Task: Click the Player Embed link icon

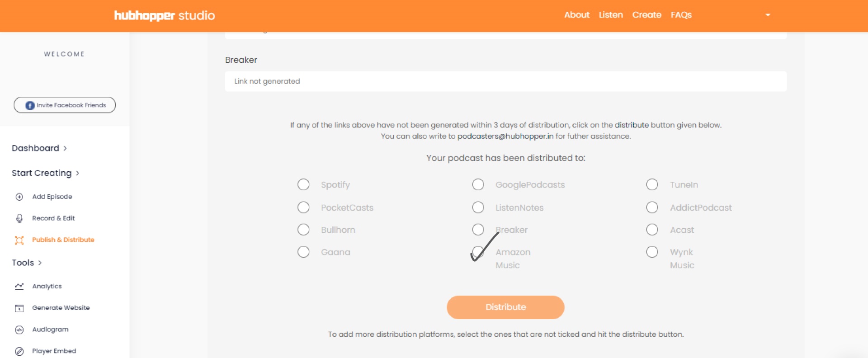Action: pyautogui.click(x=19, y=351)
